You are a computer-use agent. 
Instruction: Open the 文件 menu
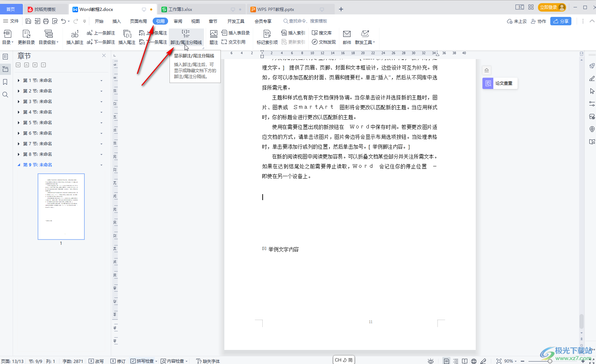tap(11, 21)
